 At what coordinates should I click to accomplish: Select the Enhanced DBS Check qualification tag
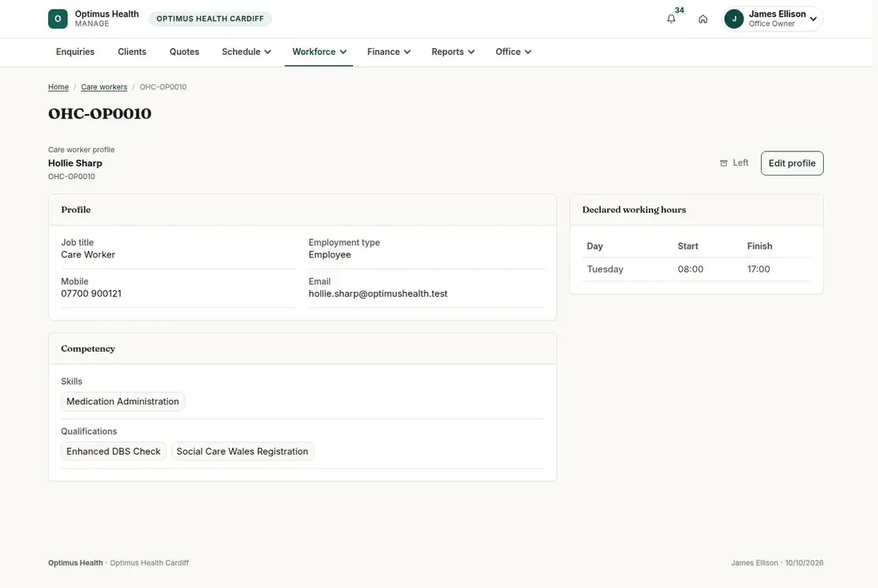click(113, 451)
